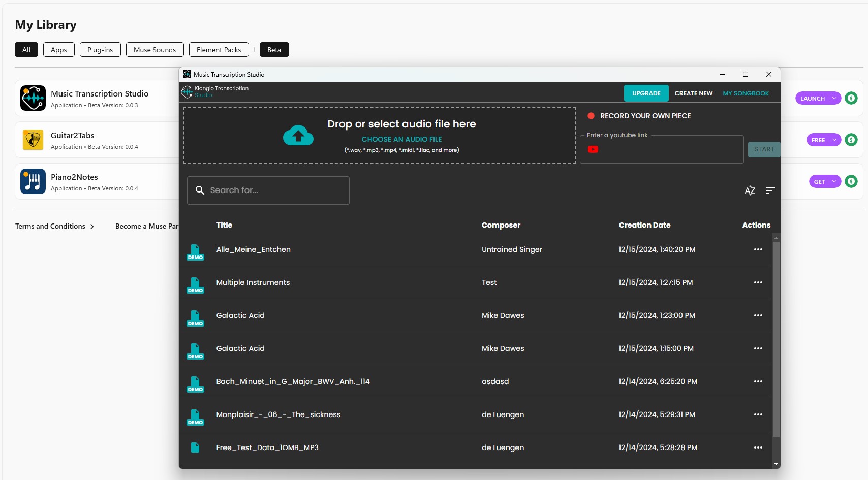This screenshot has width=868, height=480.
Task: Expand the LAUNCH button dropdown arrow
Action: (834, 98)
